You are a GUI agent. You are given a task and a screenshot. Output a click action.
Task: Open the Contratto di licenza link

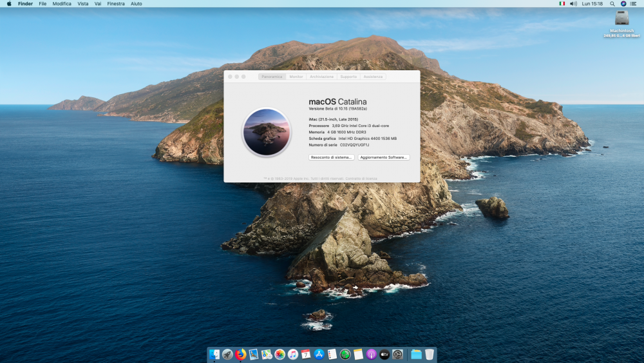(361, 179)
